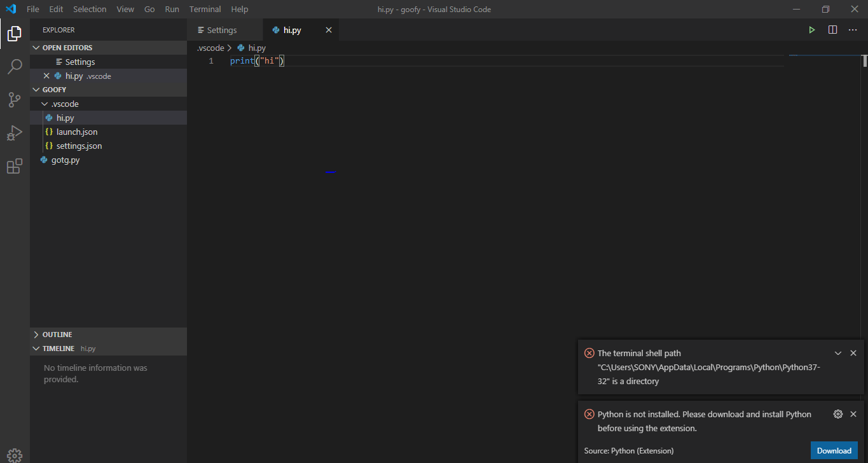Collapse the Open Editors section
Screen dimensions: 868x463
point(108,48)
